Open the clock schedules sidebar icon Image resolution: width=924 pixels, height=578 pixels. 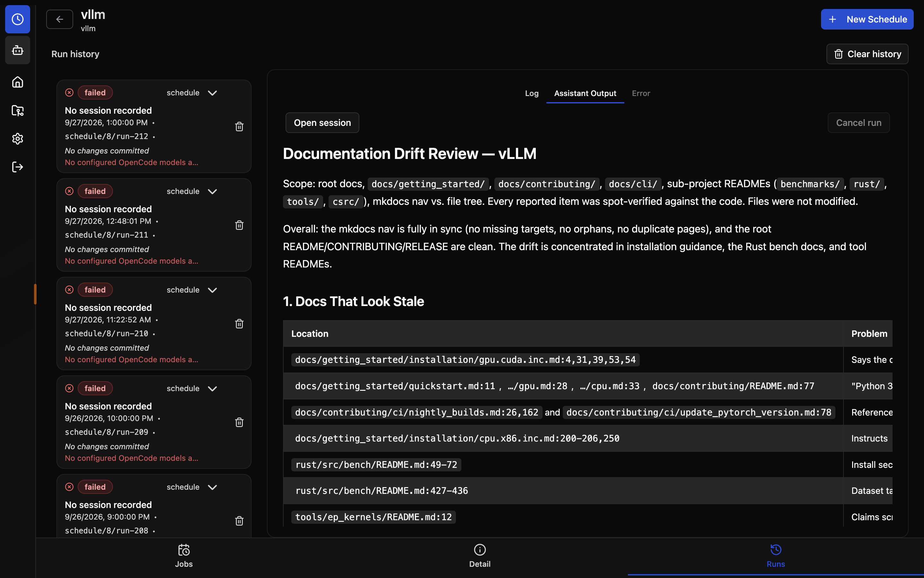coord(18,19)
